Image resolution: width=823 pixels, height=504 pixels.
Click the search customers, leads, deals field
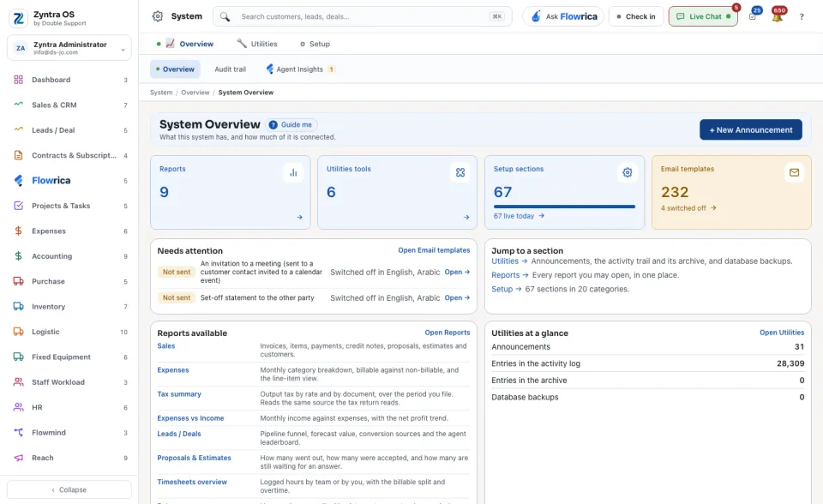coord(362,16)
